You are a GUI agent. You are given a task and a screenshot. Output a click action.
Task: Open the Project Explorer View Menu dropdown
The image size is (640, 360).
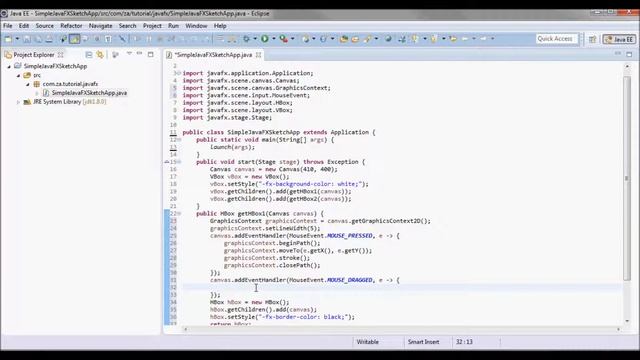129,54
